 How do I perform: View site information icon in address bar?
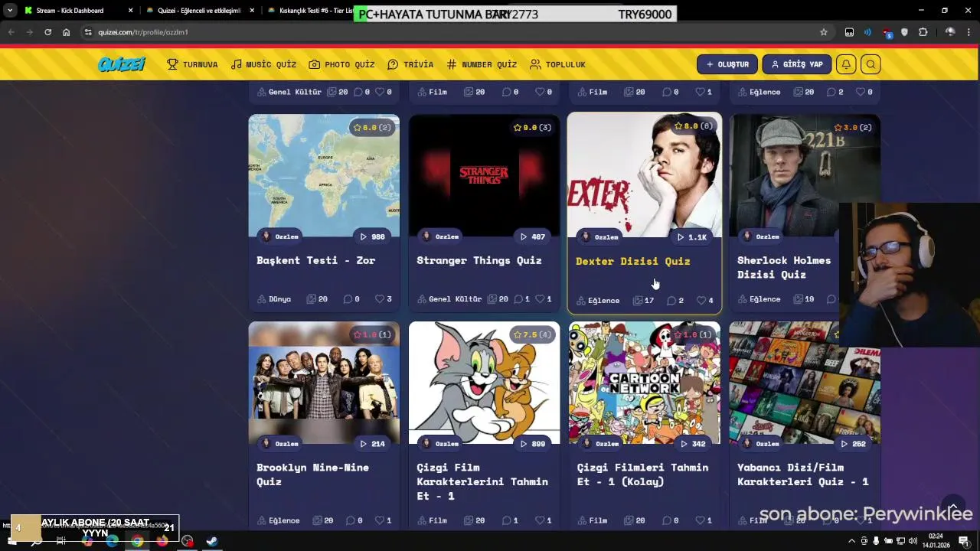(x=88, y=32)
